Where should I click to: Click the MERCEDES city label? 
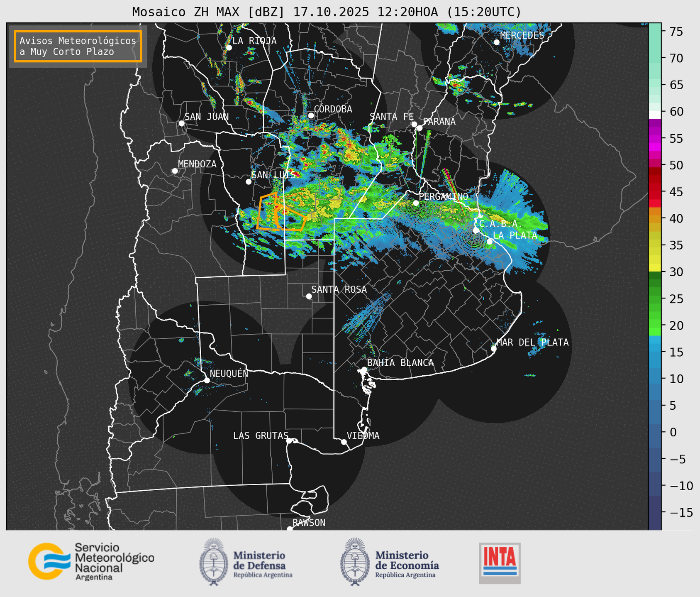click(522, 36)
